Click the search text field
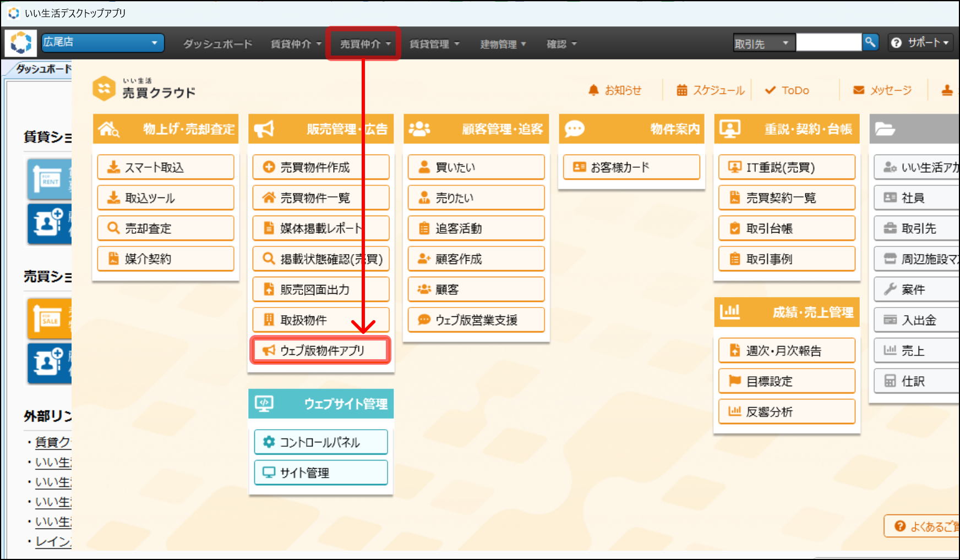The image size is (960, 560). point(828,42)
